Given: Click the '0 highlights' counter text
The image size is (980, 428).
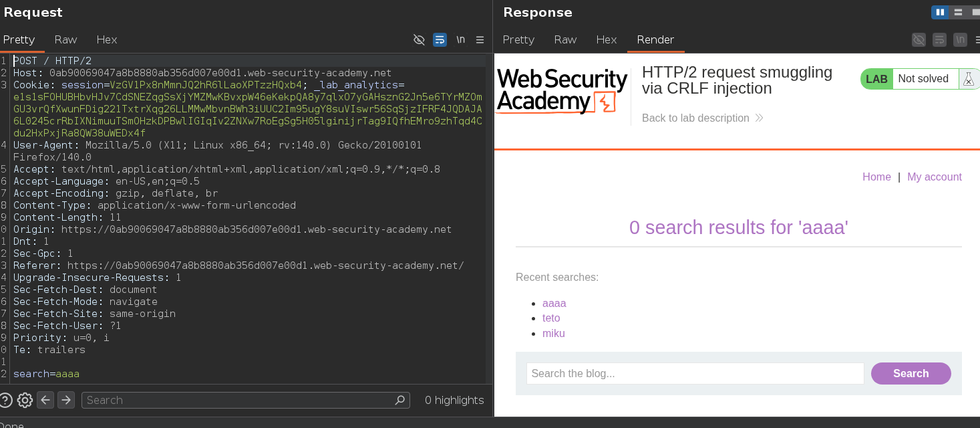Looking at the screenshot, I should [x=454, y=400].
